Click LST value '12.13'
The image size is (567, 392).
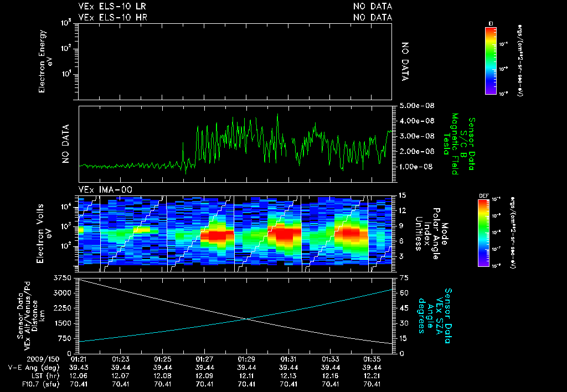[x=288, y=376]
